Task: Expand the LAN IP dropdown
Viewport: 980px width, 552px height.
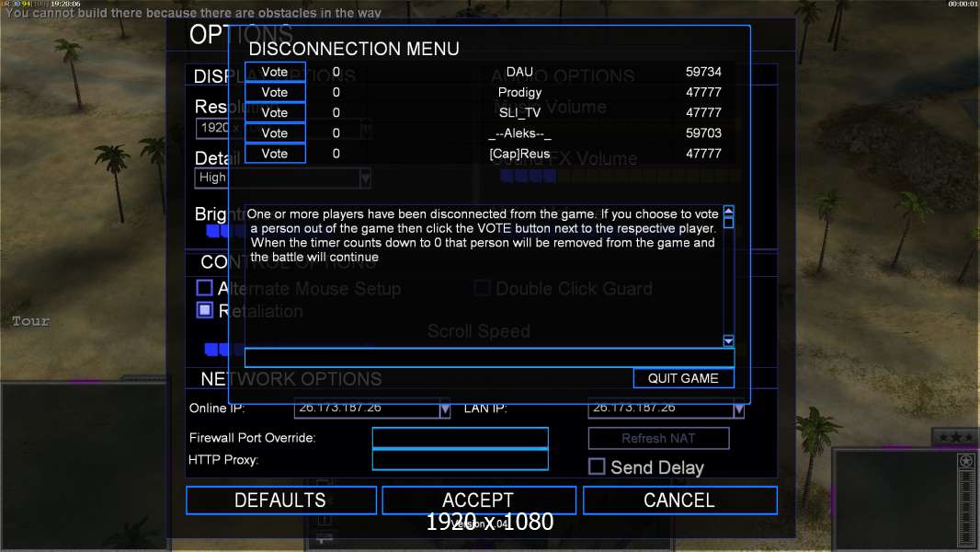Action: pyautogui.click(x=739, y=409)
